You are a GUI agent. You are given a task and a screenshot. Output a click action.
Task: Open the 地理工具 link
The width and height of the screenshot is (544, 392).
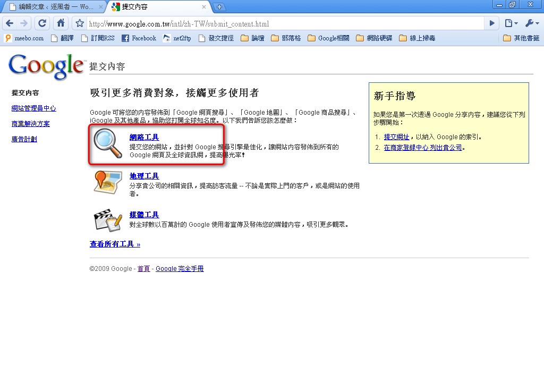pyautogui.click(x=144, y=176)
